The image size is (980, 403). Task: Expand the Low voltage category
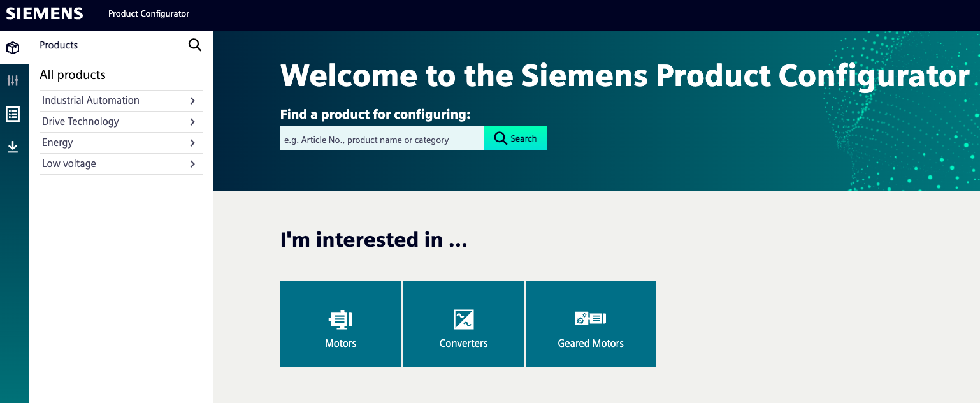pyautogui.click(x=120, y=163)
